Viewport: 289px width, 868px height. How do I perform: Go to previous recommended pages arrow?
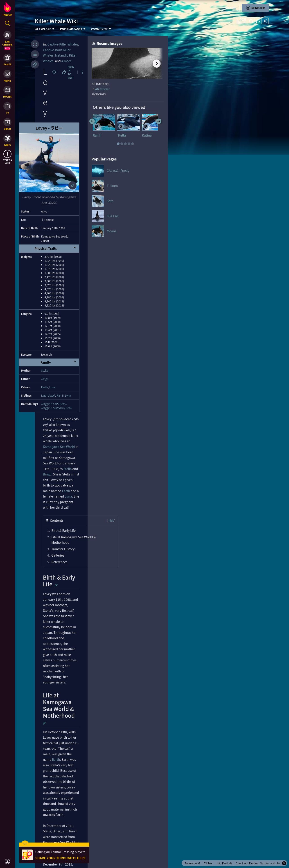pos(92,121)
